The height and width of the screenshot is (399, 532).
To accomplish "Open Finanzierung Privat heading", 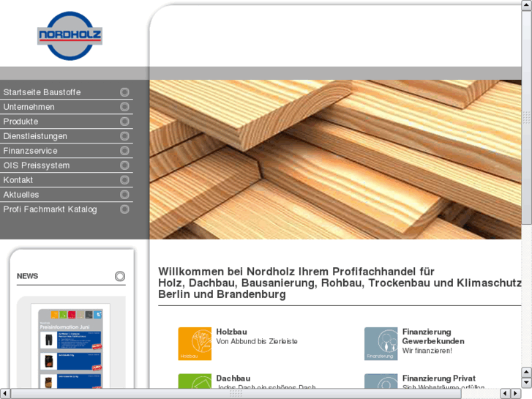I will 438,379.
